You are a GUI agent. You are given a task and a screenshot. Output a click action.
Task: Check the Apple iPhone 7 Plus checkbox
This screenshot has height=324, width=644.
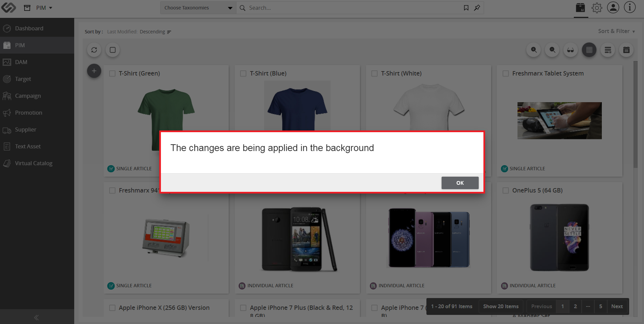coord(243,308)
